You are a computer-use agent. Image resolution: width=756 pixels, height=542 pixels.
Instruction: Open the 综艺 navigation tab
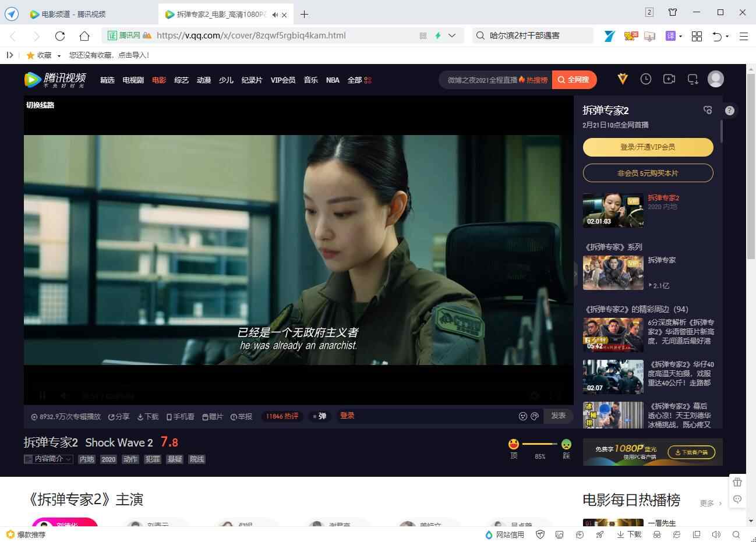[x=182, y=80]
